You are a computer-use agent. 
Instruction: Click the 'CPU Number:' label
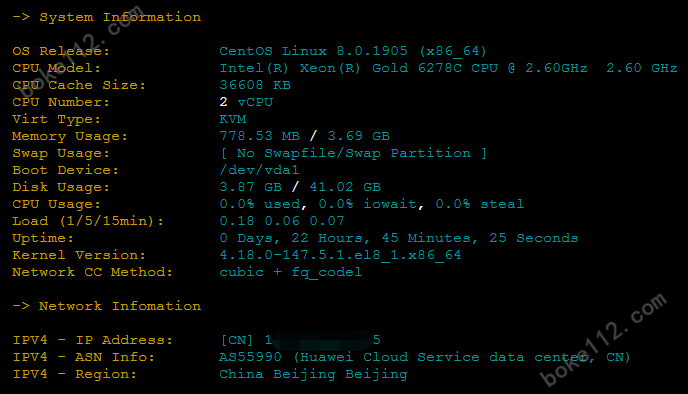[x=61, y=102]
